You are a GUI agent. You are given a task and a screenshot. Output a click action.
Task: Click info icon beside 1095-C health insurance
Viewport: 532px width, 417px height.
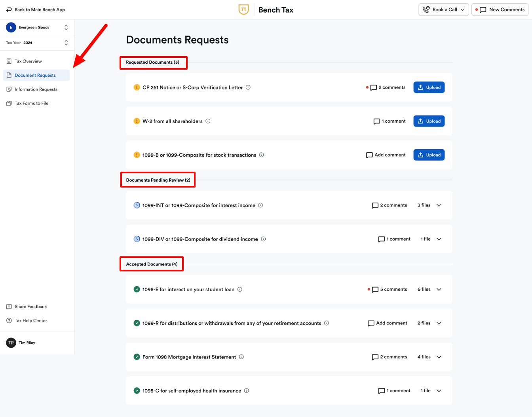point(247,390)
